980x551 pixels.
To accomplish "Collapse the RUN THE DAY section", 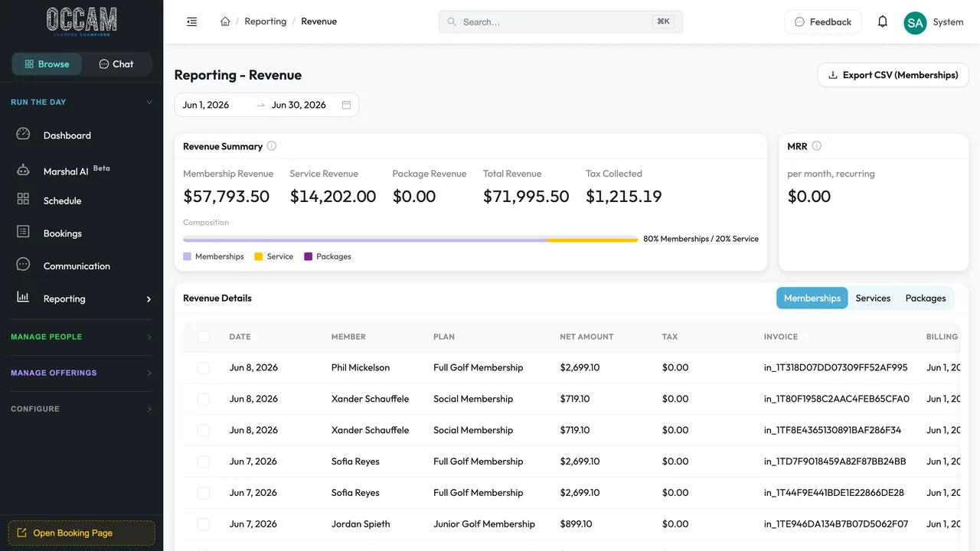I will pyautogui.click(x=81, y=102).
